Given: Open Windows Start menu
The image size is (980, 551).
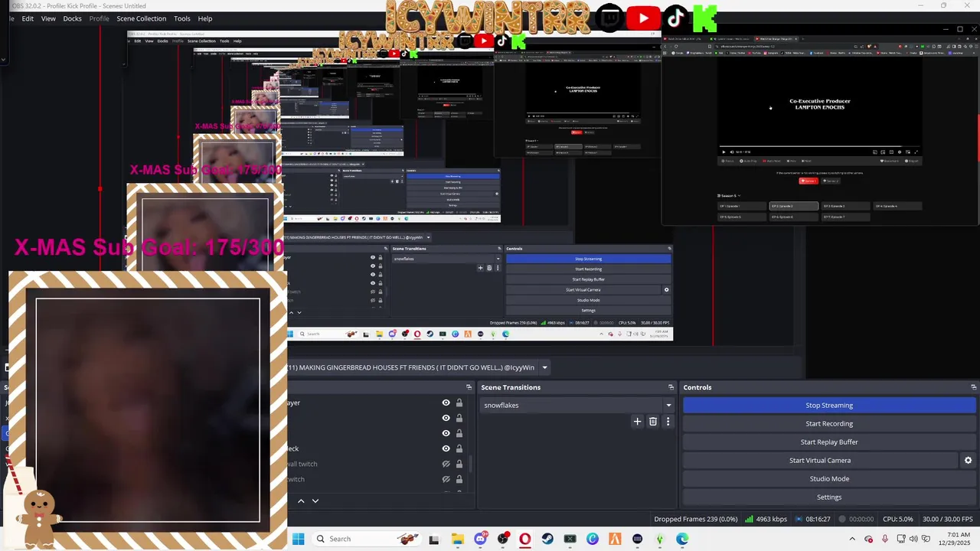Looking at the screenshot, I should (x=298, y=539).
